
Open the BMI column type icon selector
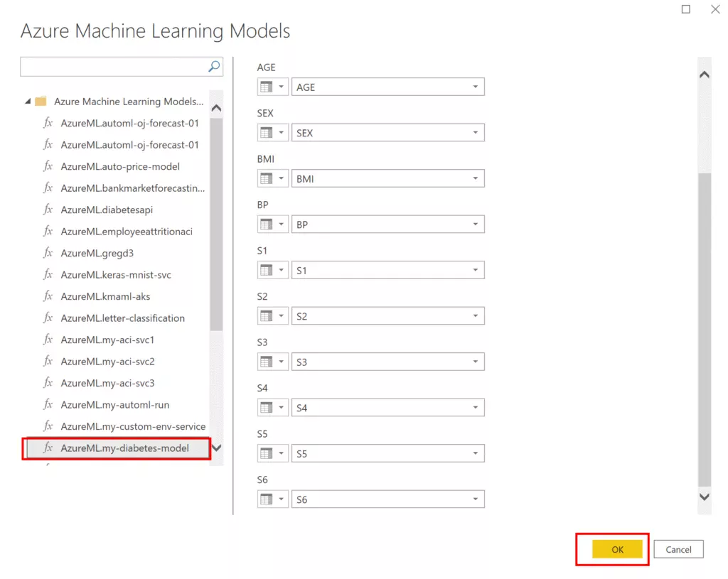[272, 178]
